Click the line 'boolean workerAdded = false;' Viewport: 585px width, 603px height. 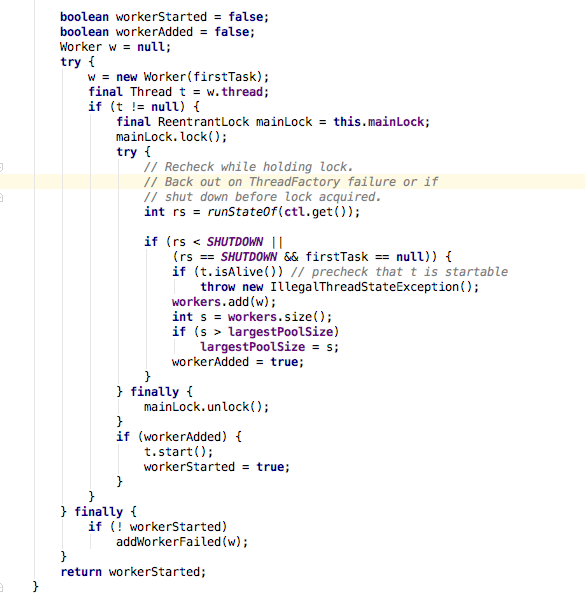[157, 32]
